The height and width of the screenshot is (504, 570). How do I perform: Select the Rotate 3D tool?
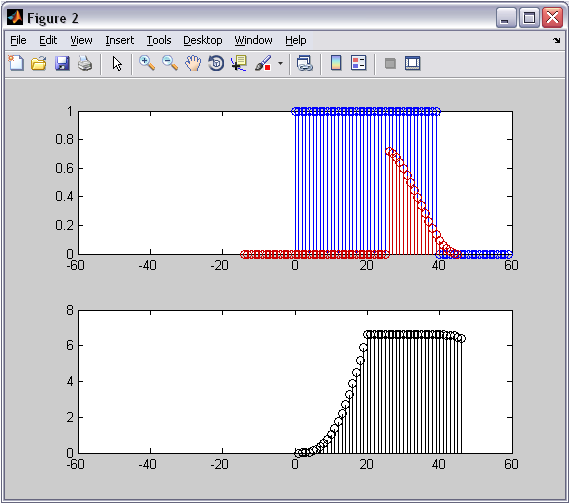(x=216, y=63)
